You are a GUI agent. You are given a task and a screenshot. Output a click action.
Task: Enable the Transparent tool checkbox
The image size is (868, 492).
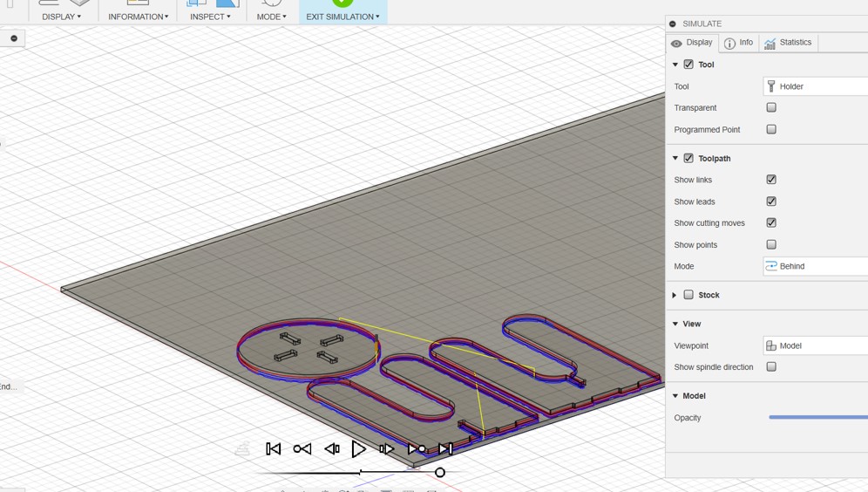pos(771,107)
